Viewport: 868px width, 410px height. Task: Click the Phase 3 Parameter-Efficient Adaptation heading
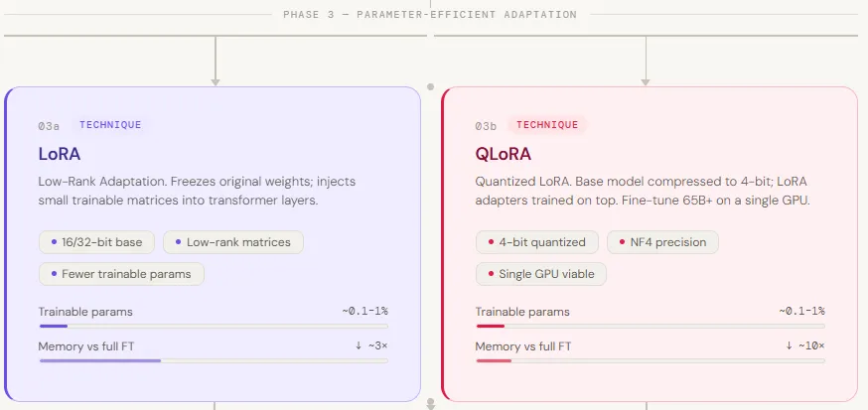429,15
